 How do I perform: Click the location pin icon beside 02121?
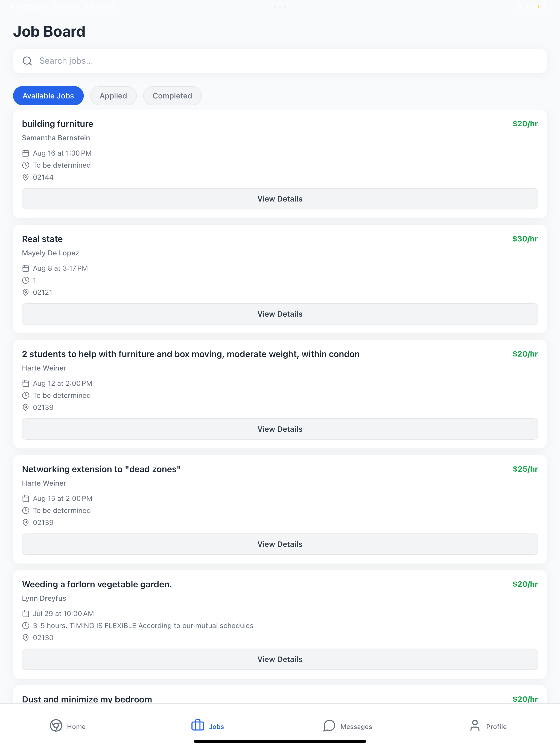(x=26, y=293)
